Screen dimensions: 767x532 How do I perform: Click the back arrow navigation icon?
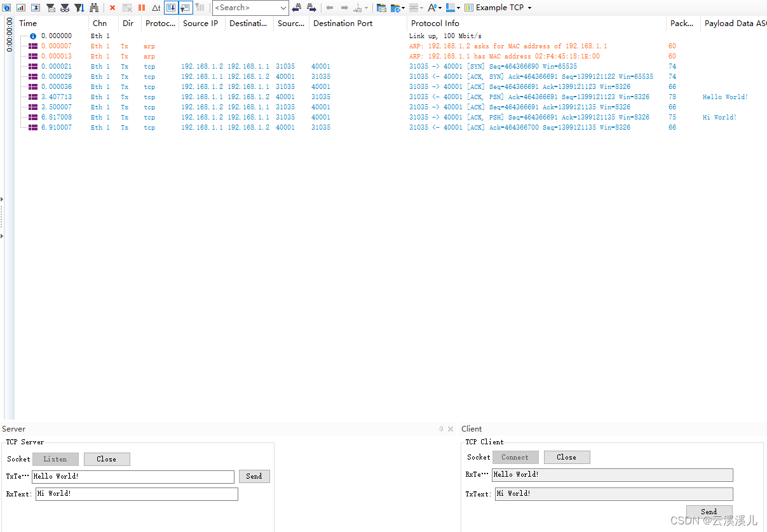click(330, 8)
